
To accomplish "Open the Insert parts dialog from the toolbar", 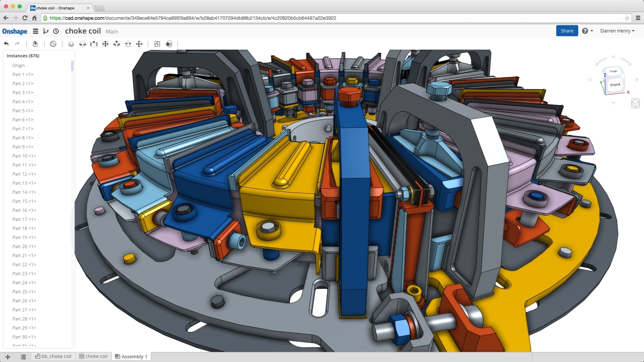I will (35, 44).
